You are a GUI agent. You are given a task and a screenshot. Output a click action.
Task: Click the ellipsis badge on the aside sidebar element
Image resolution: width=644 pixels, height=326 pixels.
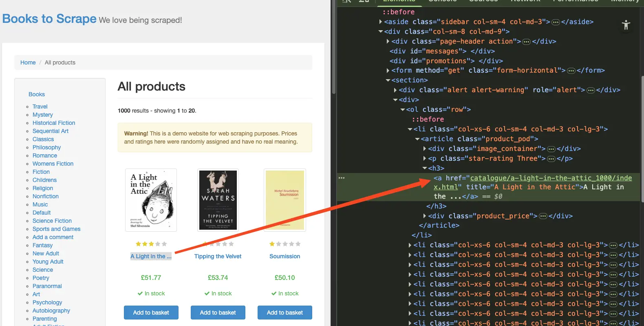click(556, 22)
